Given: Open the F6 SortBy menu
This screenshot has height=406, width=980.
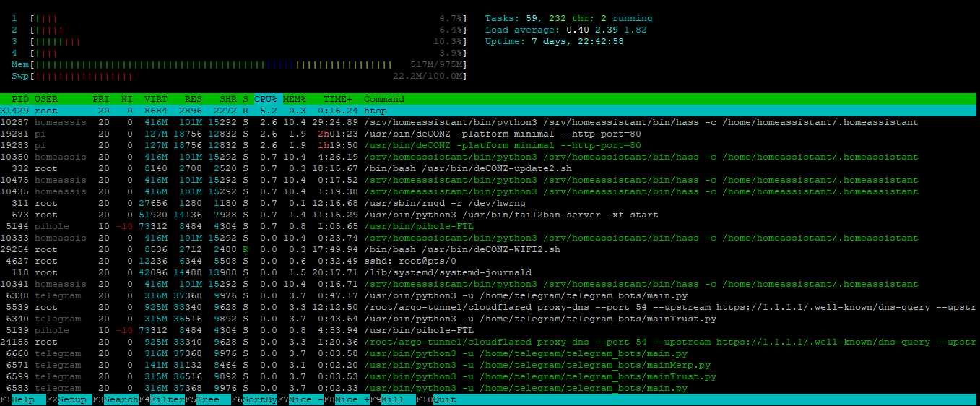Looking at the screenshot, I should point(256,400).
